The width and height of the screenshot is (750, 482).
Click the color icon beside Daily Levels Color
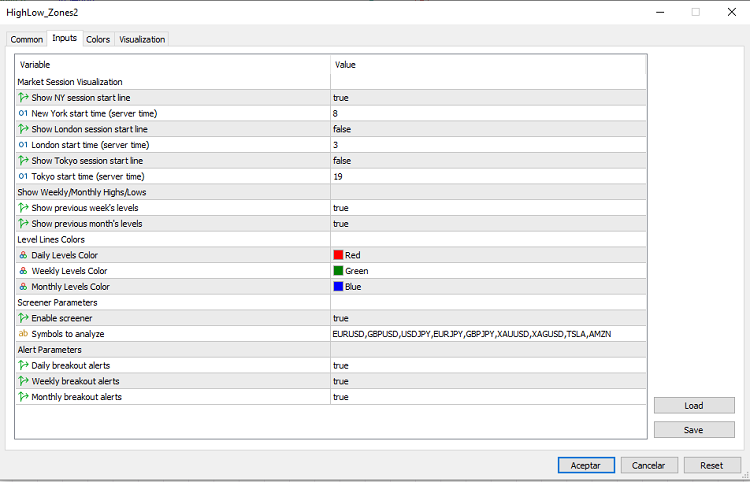23,255
